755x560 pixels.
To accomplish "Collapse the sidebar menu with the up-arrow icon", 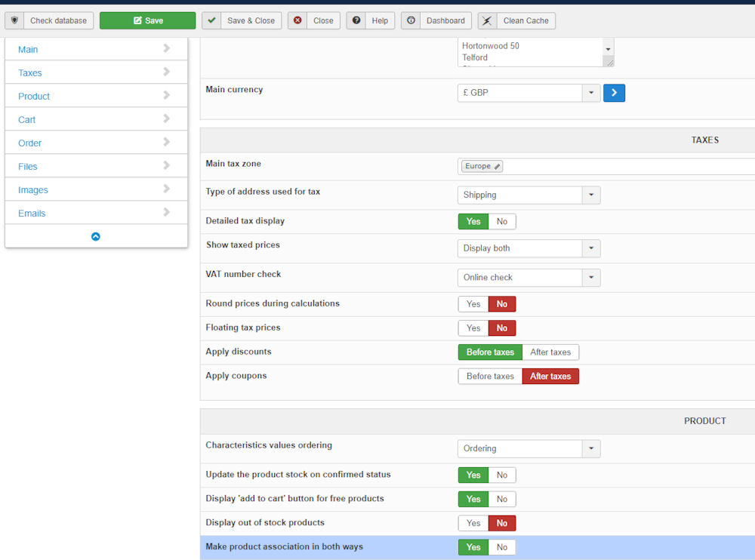I will pyautogui.click(x=96, y=236).
